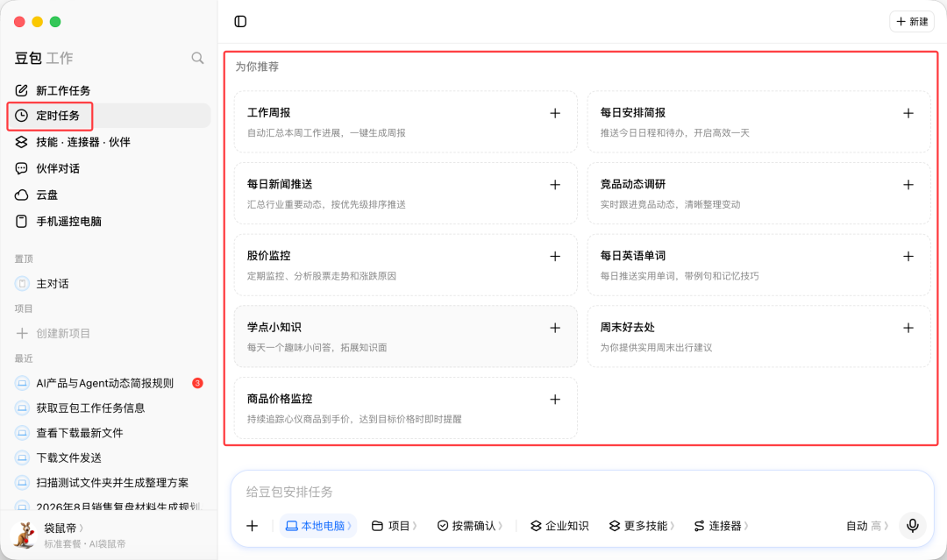Click the 豆包 工作 app title

pos(44,58)
